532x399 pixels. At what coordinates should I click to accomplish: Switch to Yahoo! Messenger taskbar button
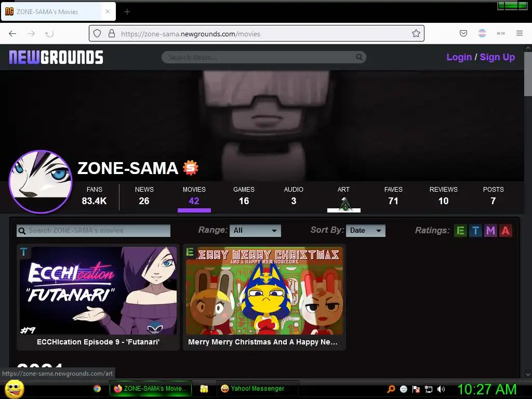[x=258, y=389]
